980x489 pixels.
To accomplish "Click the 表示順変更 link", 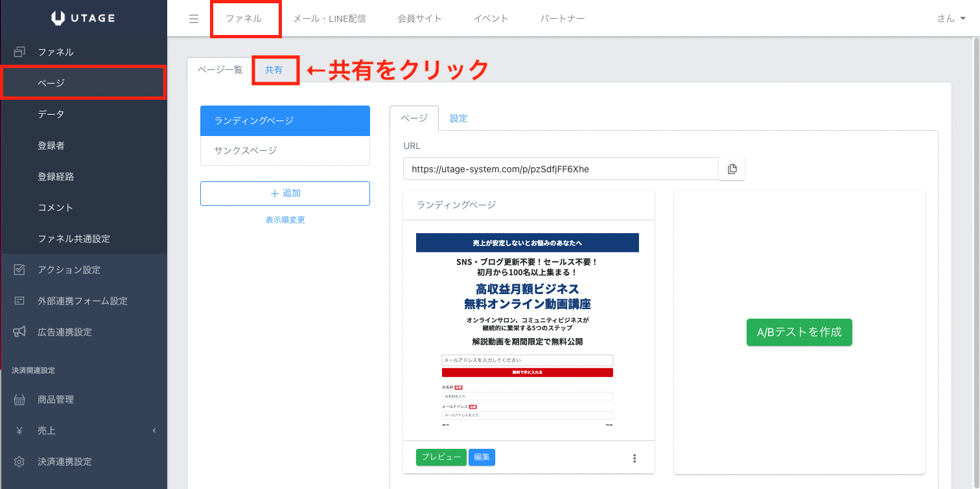I will point(285,220).
